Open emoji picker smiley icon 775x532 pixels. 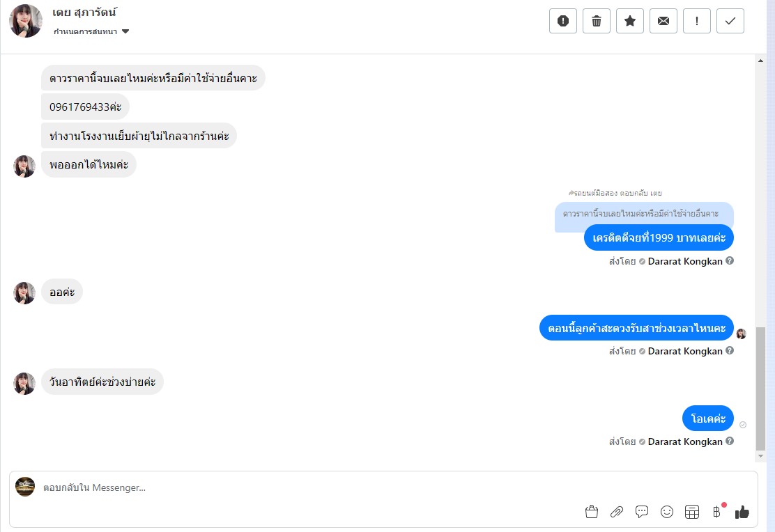click(667, 512)
